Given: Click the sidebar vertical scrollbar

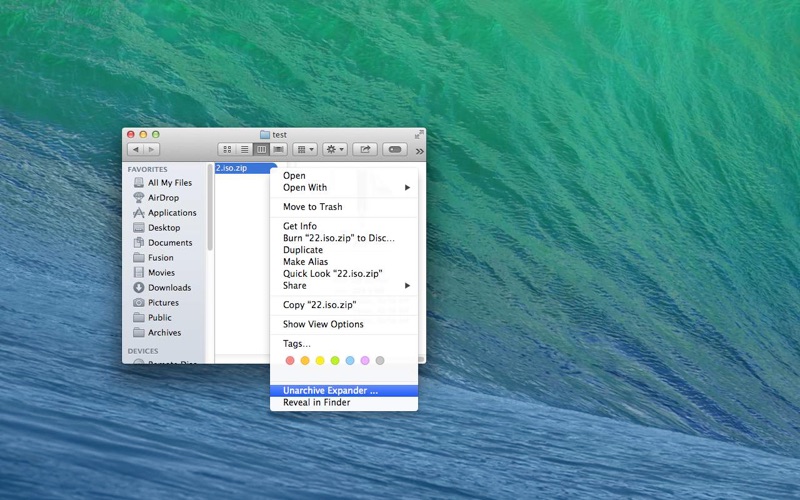Looking at the screenshot, I should click(x=210, y=207).
